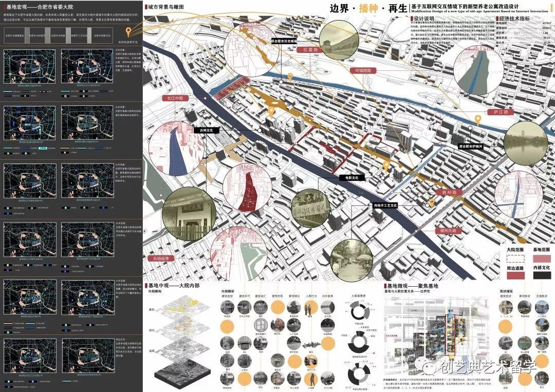Screen dimensions: 555x392
Task: Select the 交通现状 column header
Action: pyautogui.click(x=542, y=296)
